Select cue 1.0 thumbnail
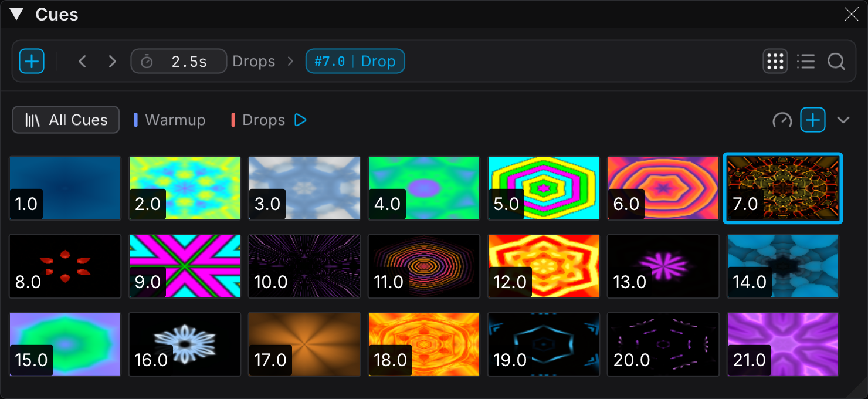This screenshot has height=399, width=868. (x=65, y=188)
